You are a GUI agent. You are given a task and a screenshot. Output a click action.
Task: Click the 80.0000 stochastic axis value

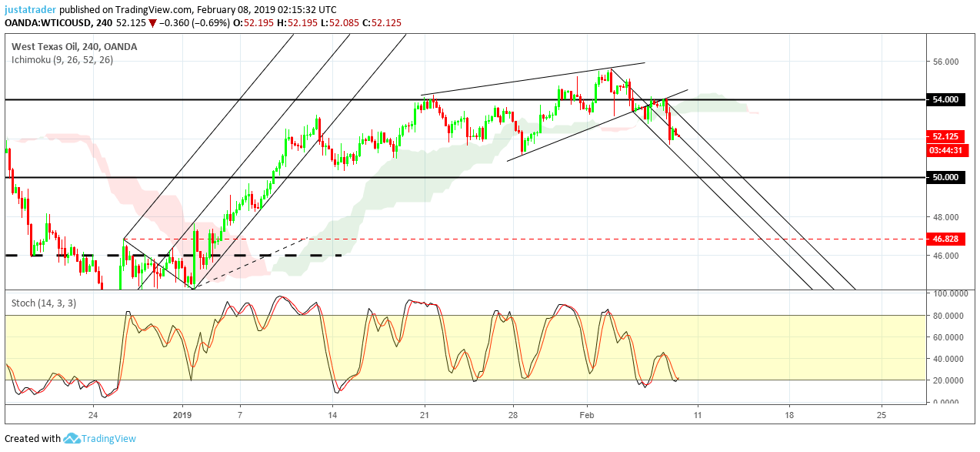tap(948, 315)
